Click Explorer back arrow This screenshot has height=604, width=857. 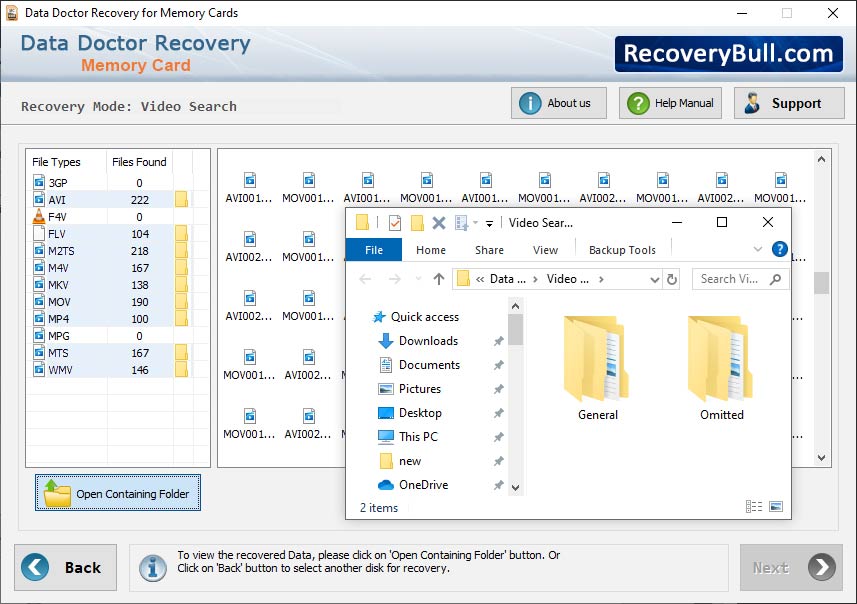365,279
